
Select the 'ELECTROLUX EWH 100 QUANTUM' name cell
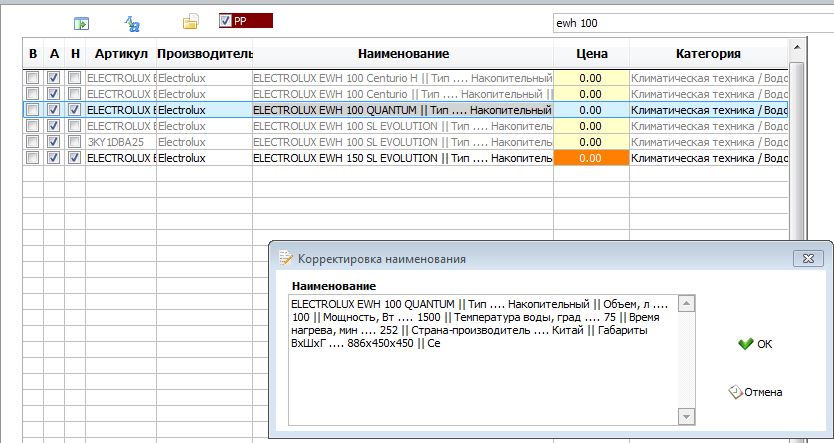403,110
